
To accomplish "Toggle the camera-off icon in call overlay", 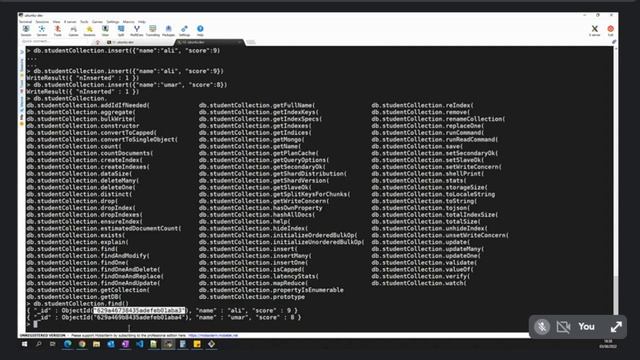I will click(563, 327).
